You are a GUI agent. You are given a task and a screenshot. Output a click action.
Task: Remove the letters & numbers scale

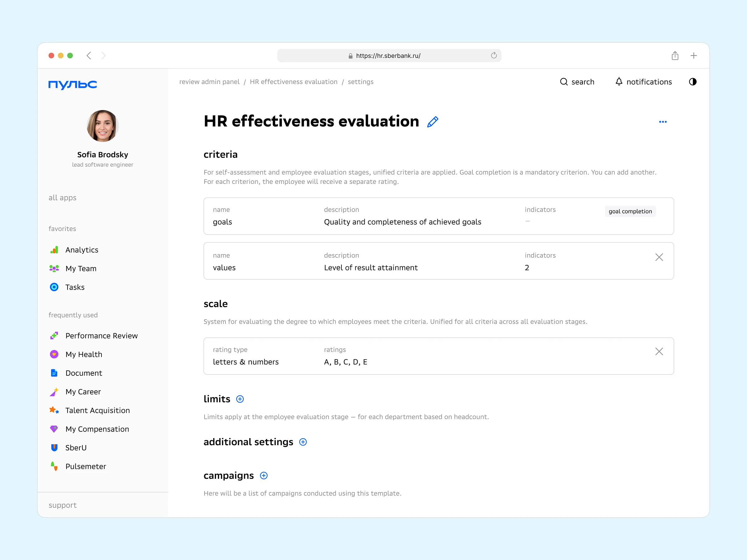pos(659,351)
